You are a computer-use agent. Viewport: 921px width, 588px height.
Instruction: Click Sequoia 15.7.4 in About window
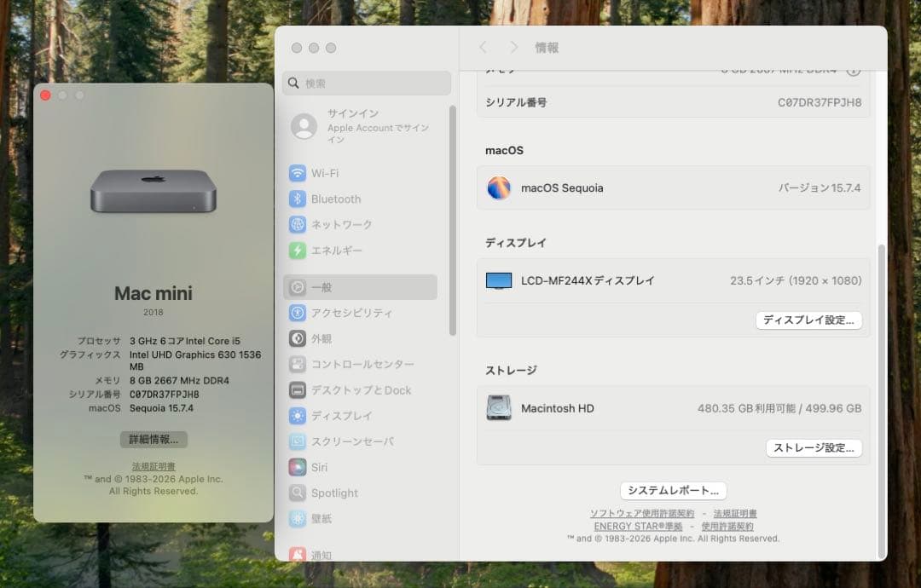[x=161, y=408]
